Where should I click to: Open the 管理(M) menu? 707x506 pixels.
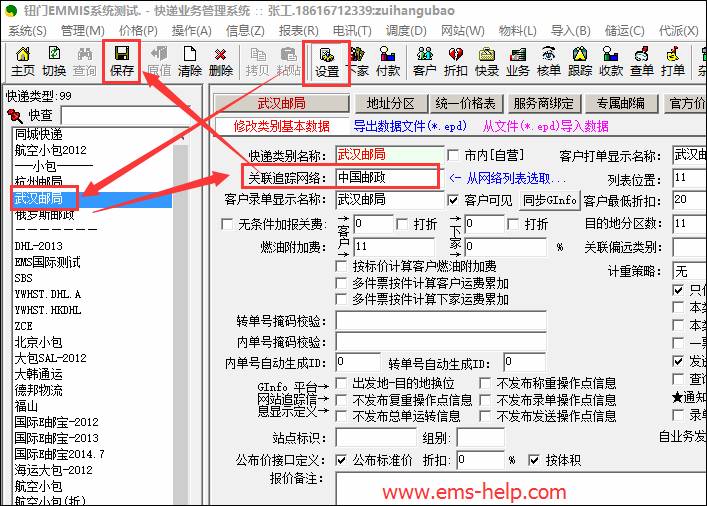83,31
